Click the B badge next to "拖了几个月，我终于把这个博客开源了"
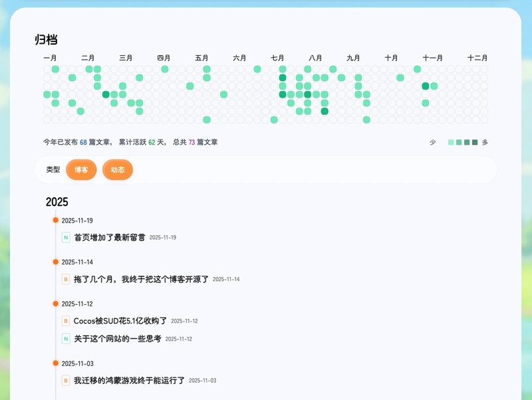This screenshot has height=400, width=532. 65,279
